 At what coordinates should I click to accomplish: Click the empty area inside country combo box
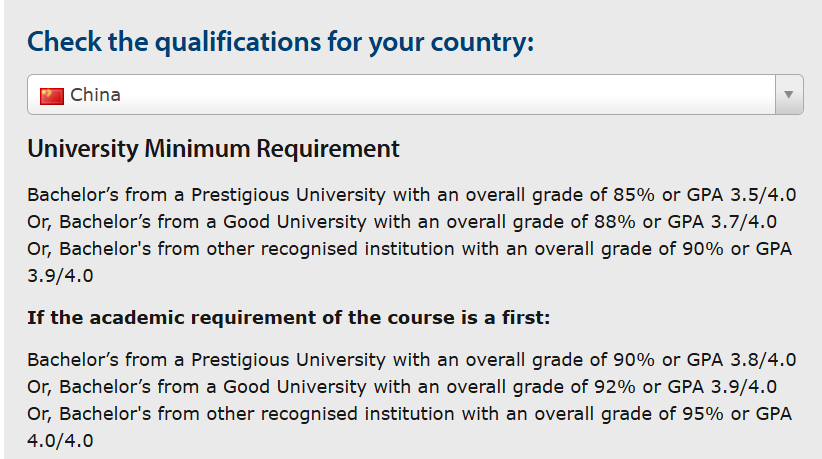446,95
